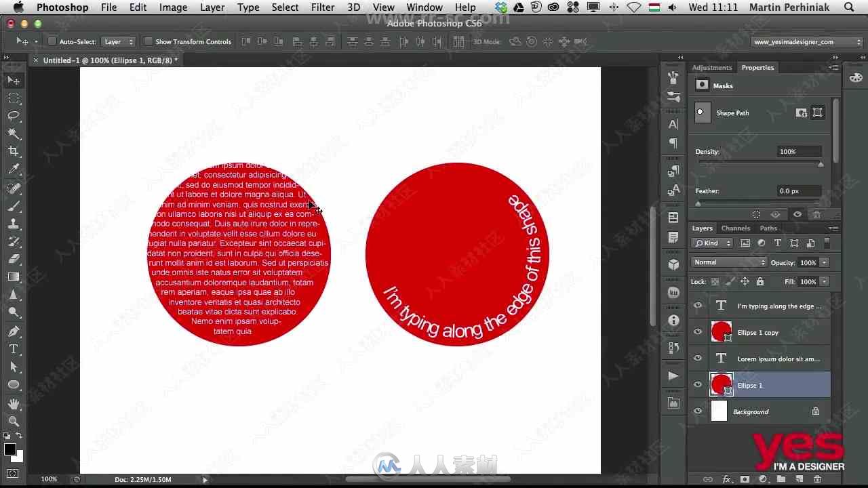The height and width of the screenshot is (488, 868).
Task: Open the Properties panel flyout menu
Action: (833, 68)
